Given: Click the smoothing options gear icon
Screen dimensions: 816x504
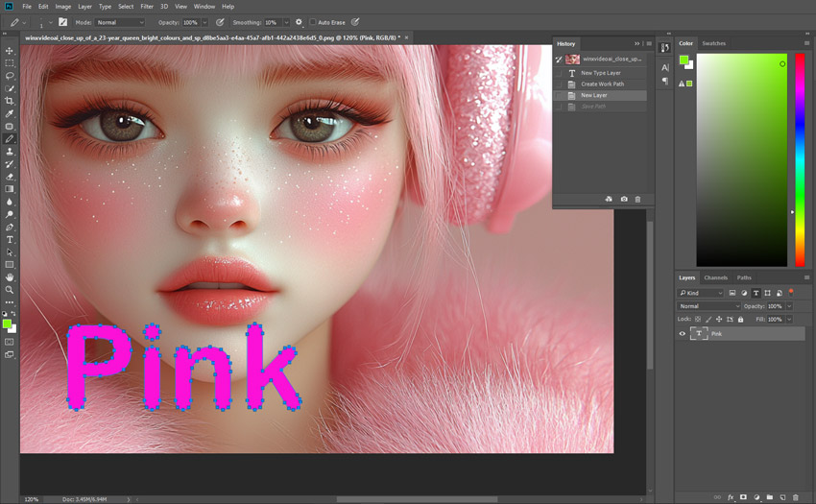Looking at the screenshot, I should click(x=299, y=22).
